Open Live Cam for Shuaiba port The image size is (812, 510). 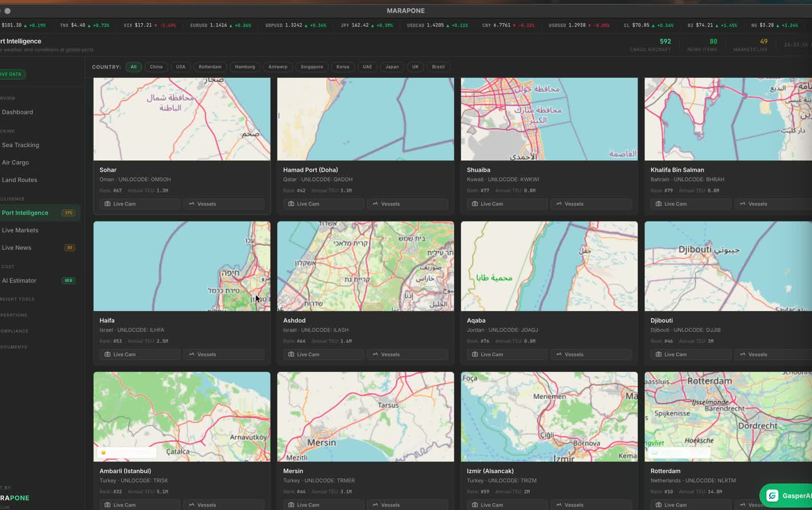(507, 204)
